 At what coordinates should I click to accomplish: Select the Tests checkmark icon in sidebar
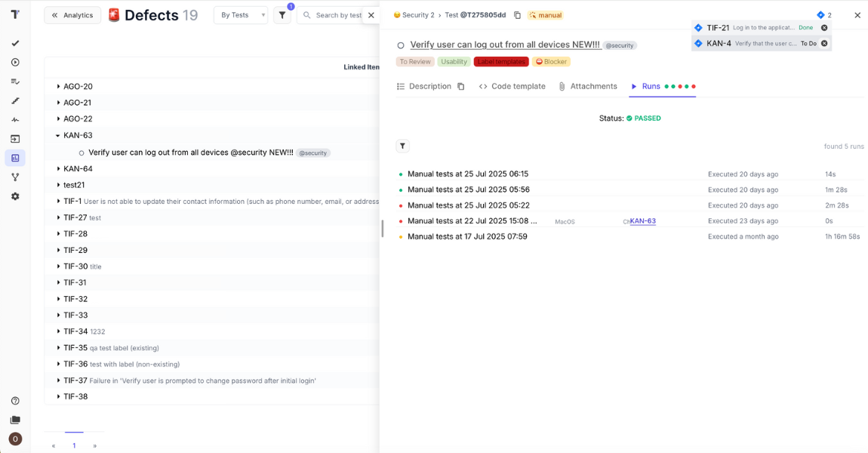point(15,44)
